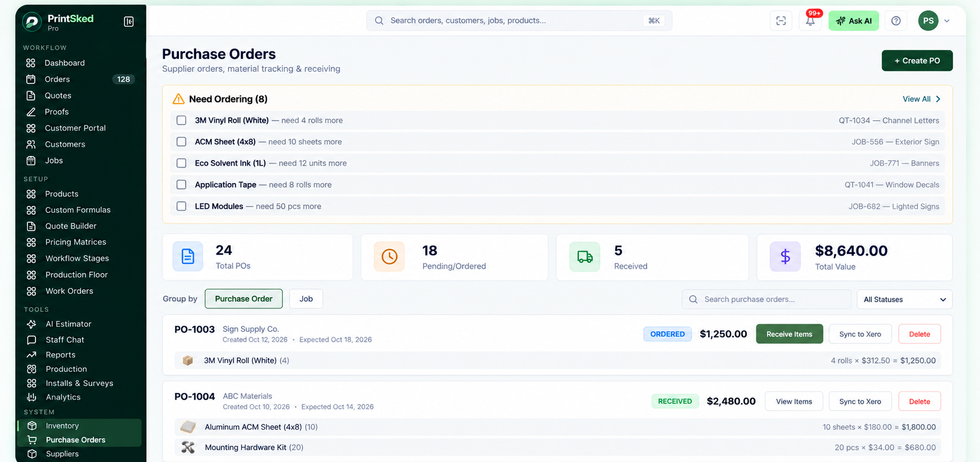Click the Aluminum ACM Sheet thumbnail

188,427
